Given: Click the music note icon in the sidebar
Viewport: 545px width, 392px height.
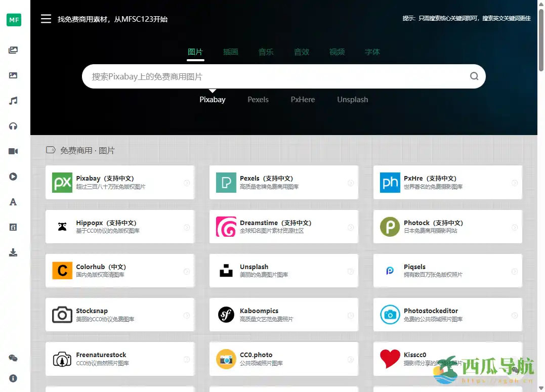Looking at the screenshot, I should [x=14, y=100].
